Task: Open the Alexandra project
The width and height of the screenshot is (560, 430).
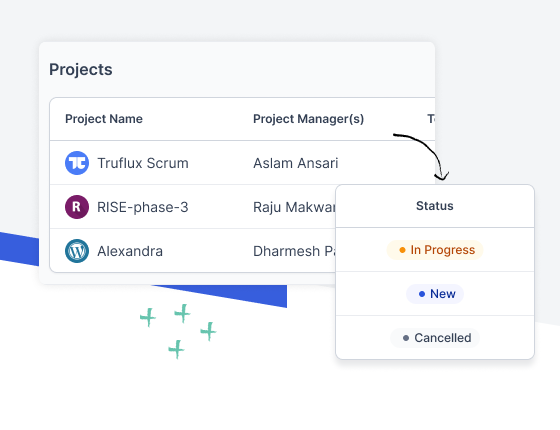Action: 130,251
